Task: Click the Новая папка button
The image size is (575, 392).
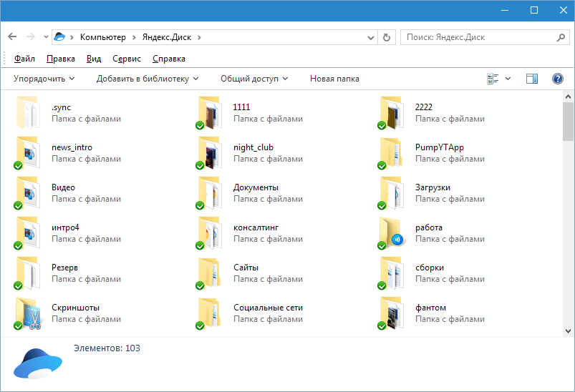Action: pos(334,79)
